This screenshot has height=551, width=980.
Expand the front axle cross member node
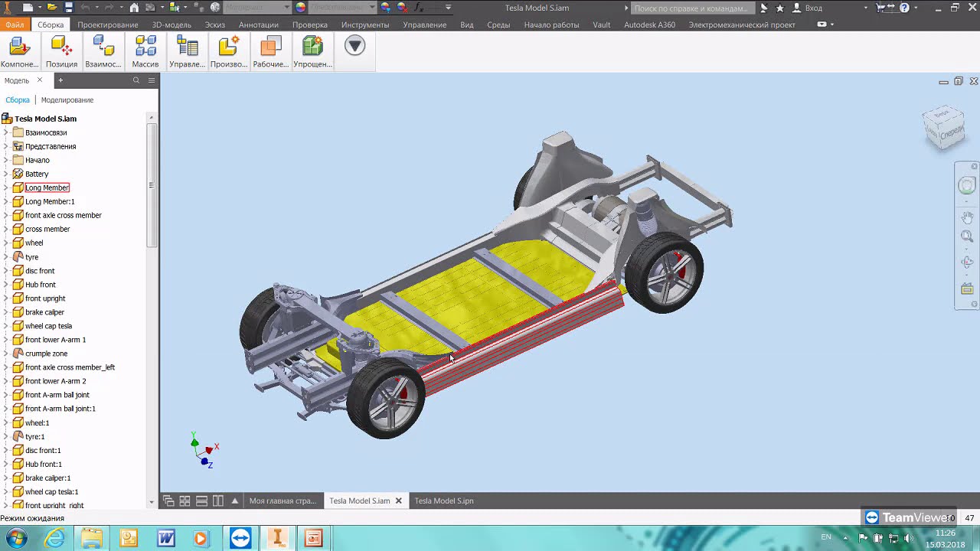click(5, 215)
